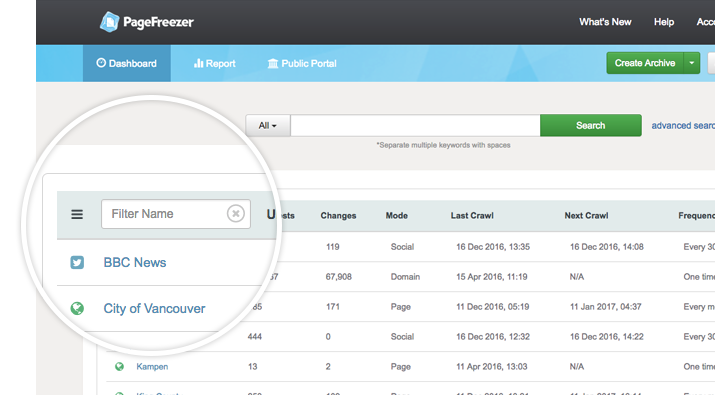Image resolution: width=715 pixels, height=407 pixels.
Task: Click the hamburger menu icon beside Filter Name
Action: pyautogui.click(x=77, y=214)
